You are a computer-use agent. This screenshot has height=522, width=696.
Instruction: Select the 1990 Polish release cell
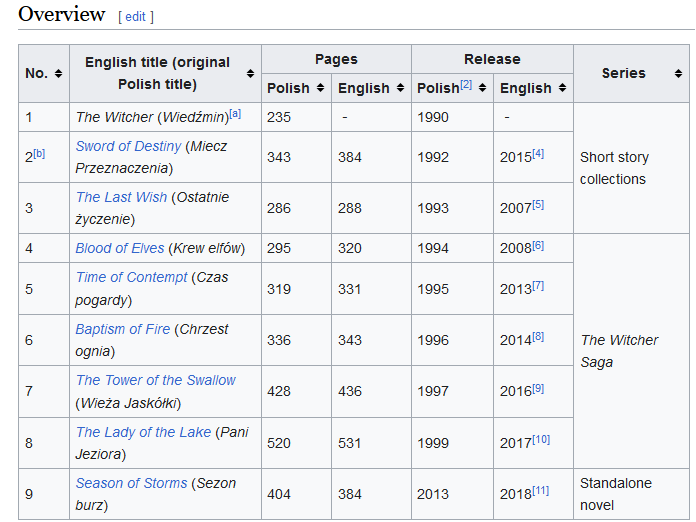coord(452,117)
